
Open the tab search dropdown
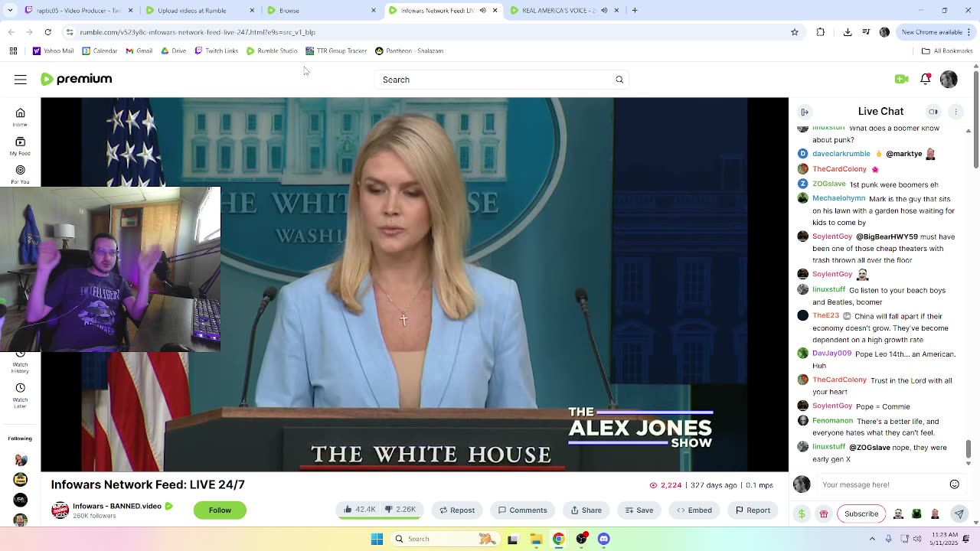click(9, 10)
